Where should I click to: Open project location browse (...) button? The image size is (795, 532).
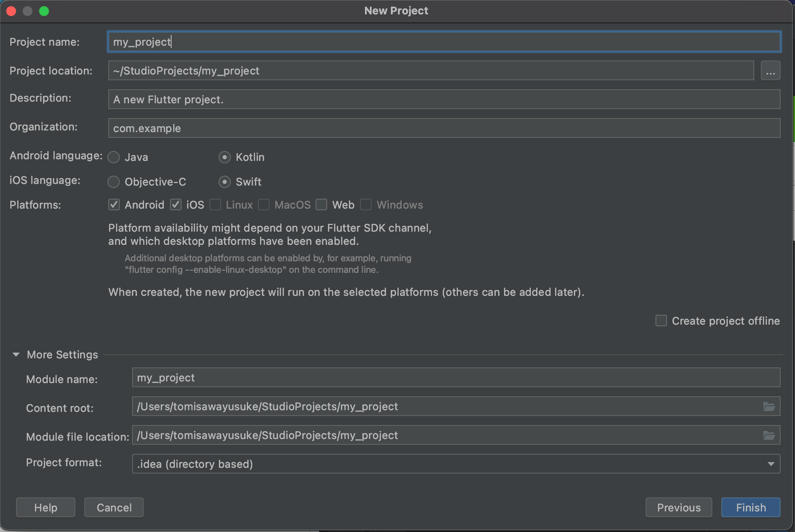pyautogui.click(x=770, y=71)
